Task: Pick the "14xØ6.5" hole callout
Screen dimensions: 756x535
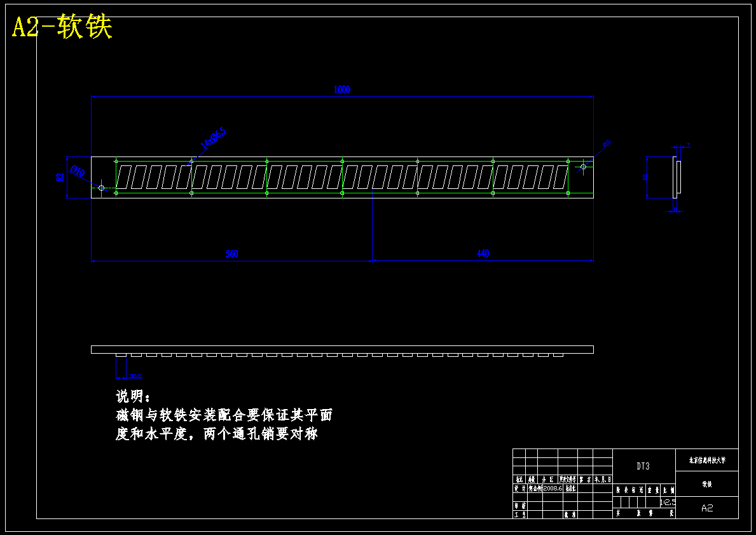Action: click(x=213, y=140)
